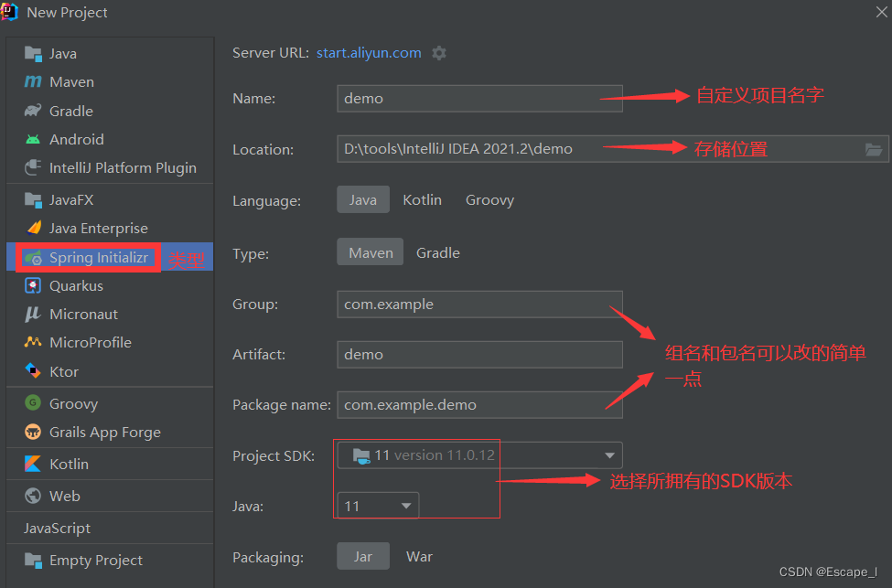This screenshot has width=892, height=588.
Task: Close the New Project dialog
Action: (881, 12)
